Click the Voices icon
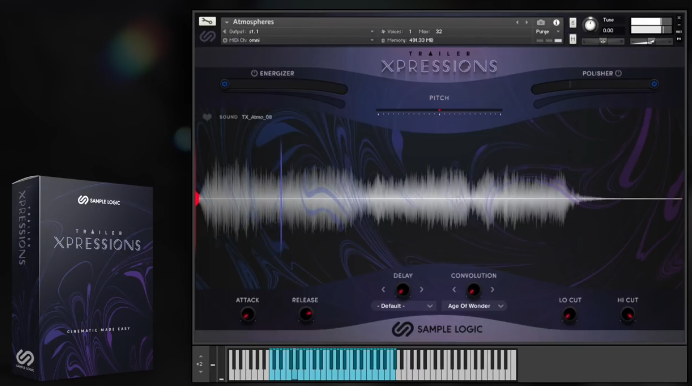Image resolution: width=692 pixels, height=386 pixels. pyautogui.click(x=383, y=31)
